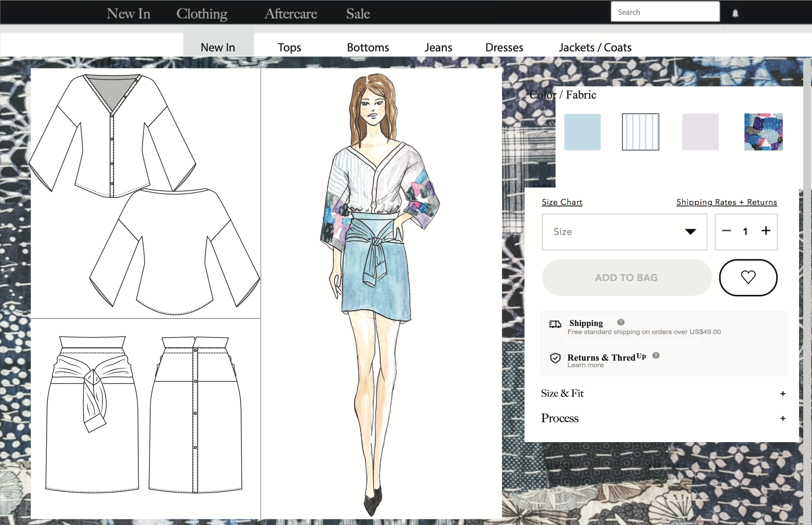
Task: Click Learn more under Returns
Action: (586, 365)
